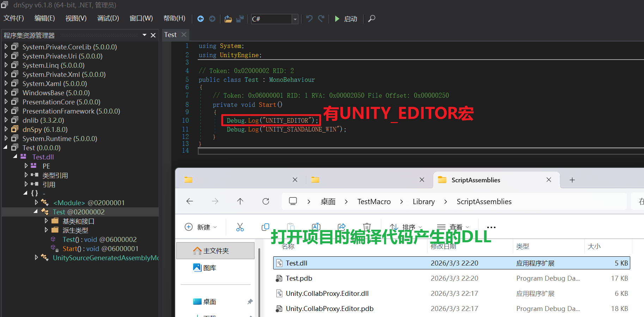Click the 新建 new item button
This screenshot has width=644, height=317.
click(201, 227)
